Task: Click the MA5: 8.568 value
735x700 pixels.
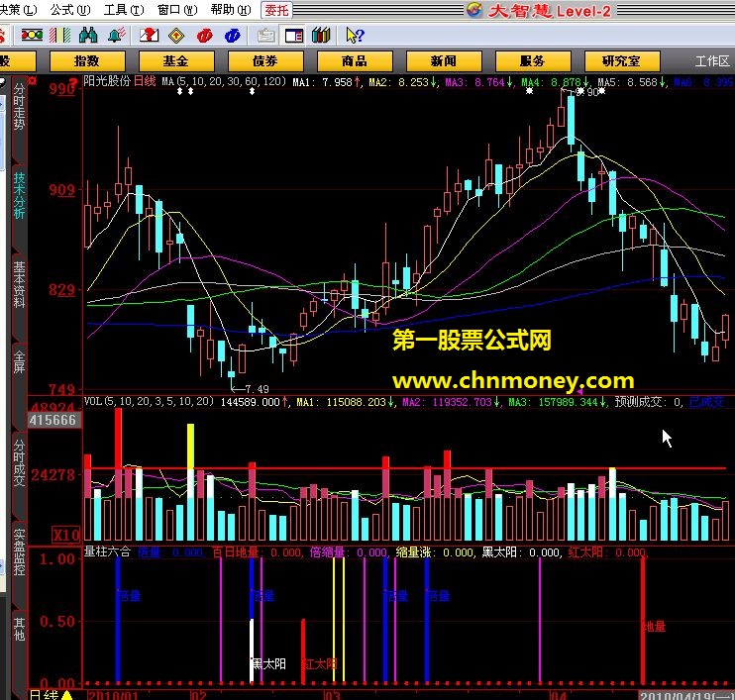Action: point(631,82)
